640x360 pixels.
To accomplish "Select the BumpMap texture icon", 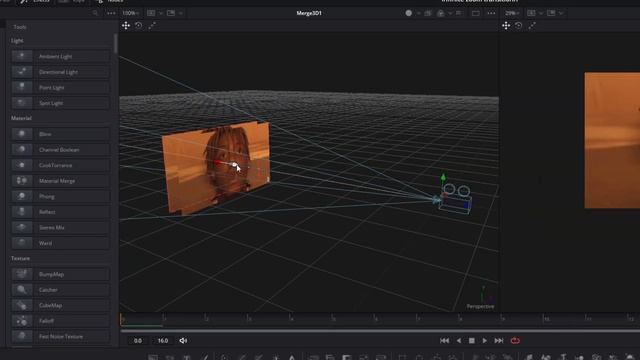I will tap(22, 274).
